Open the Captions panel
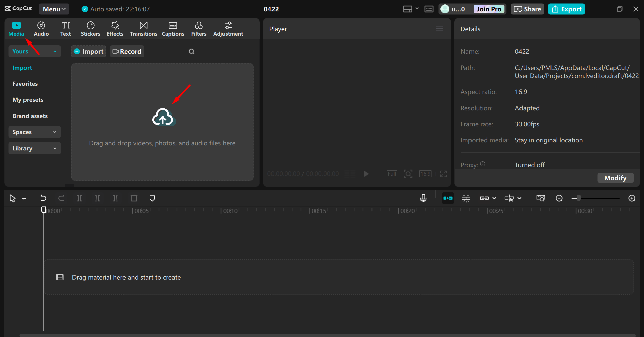 pos(173,28)
